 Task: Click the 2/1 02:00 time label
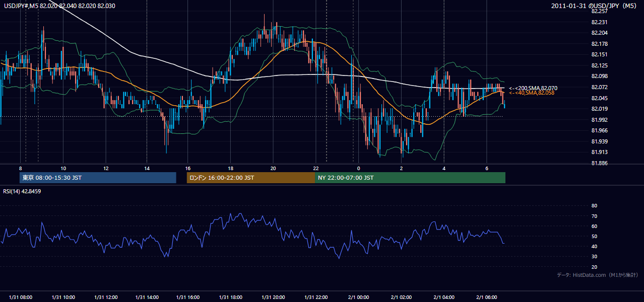402,297
